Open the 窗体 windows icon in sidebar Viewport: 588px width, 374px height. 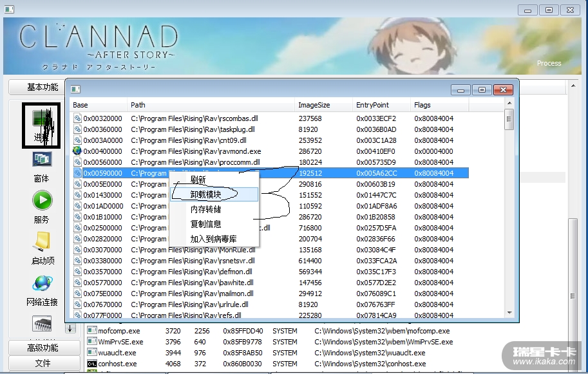tap(42, 159)
